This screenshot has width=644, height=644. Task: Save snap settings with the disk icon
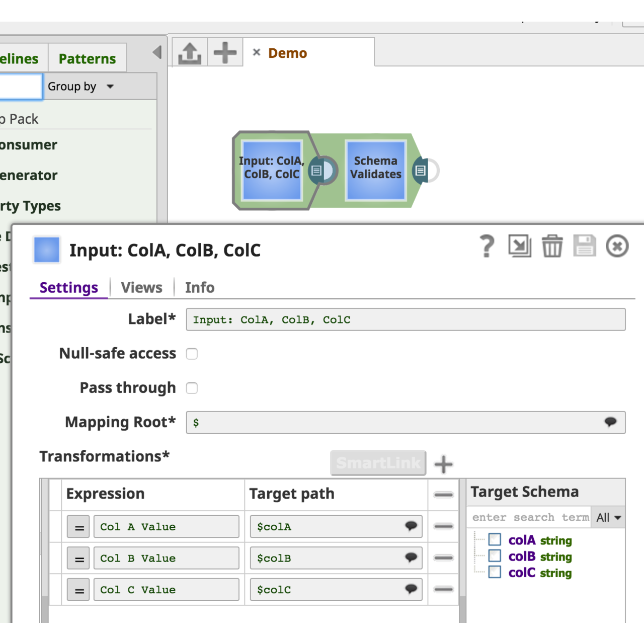[x=585, y=246]
